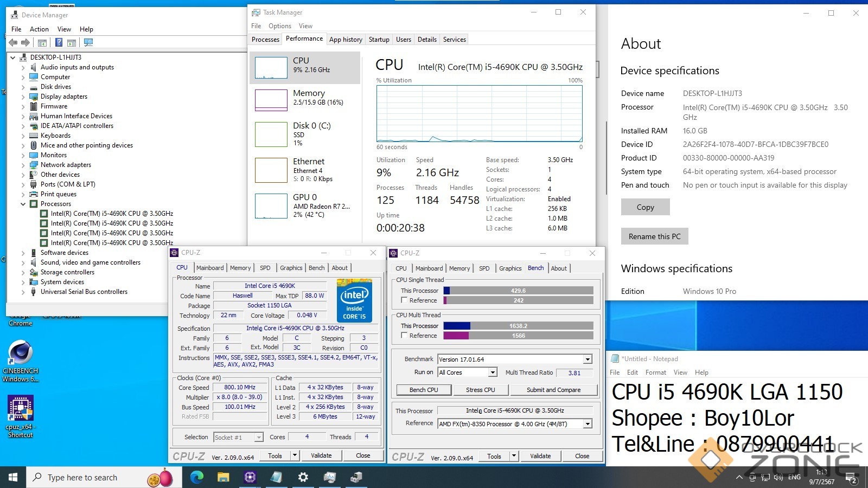868x488 pixels.
Task: Collapse the DESKTOP-L1HJJT3 root node
Action: coord(13,57)
